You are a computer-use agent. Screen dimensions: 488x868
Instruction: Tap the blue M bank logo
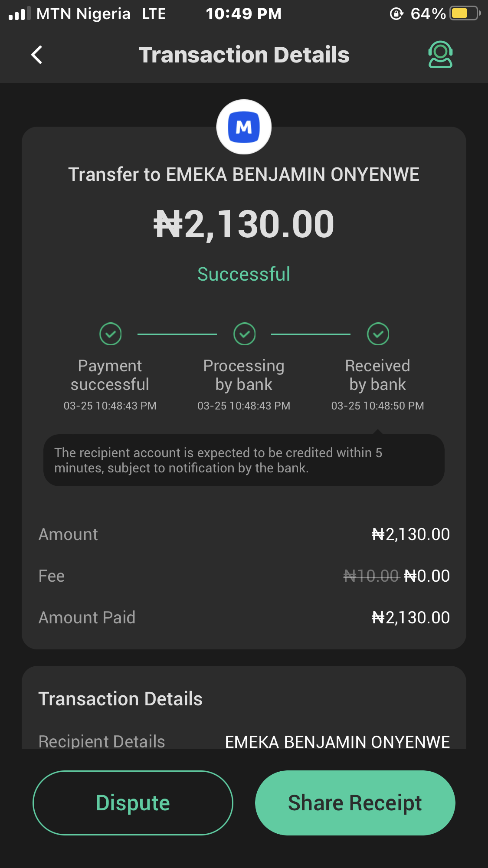click(244, 127)
